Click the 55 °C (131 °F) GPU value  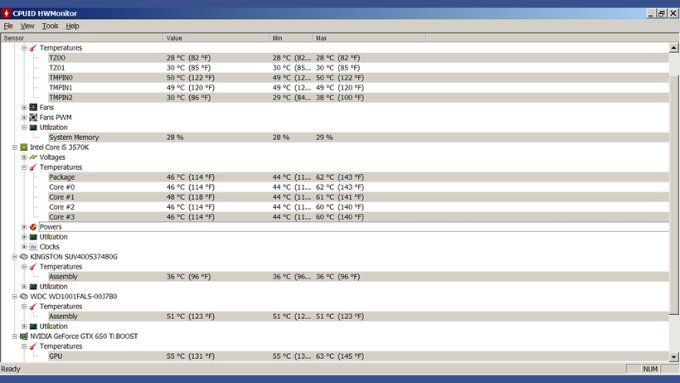click(190, 356)
